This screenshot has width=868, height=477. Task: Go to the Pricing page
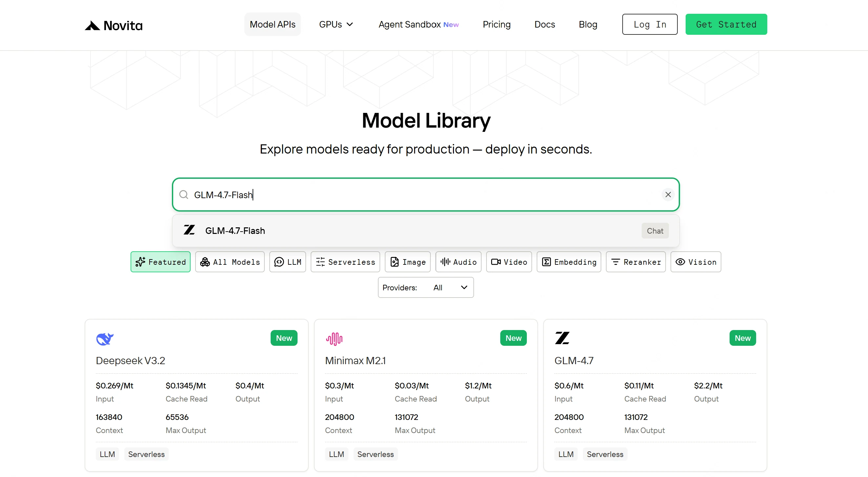[497, 24]
